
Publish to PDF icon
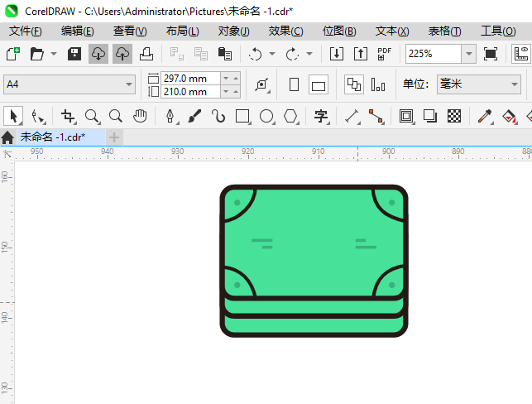(x=384, y=54)
